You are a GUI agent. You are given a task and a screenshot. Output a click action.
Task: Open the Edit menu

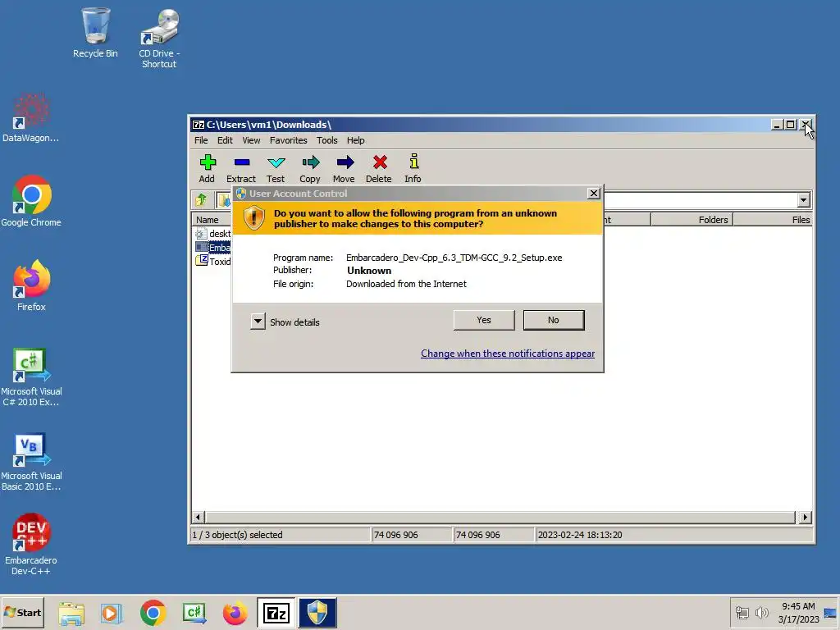coord(225,140)
